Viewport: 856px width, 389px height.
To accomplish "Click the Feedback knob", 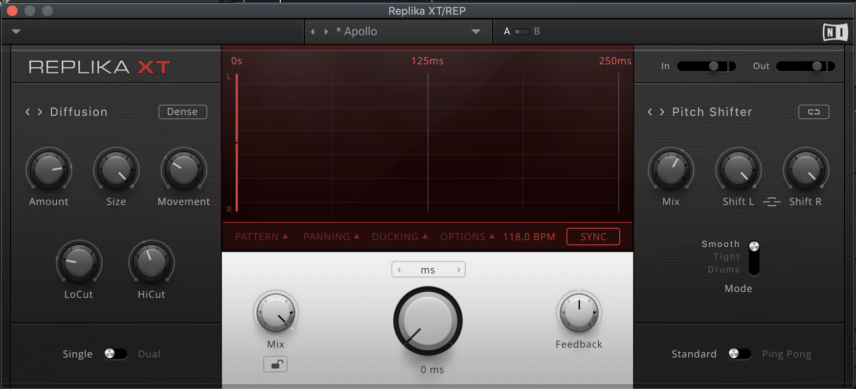I will 579,312.
